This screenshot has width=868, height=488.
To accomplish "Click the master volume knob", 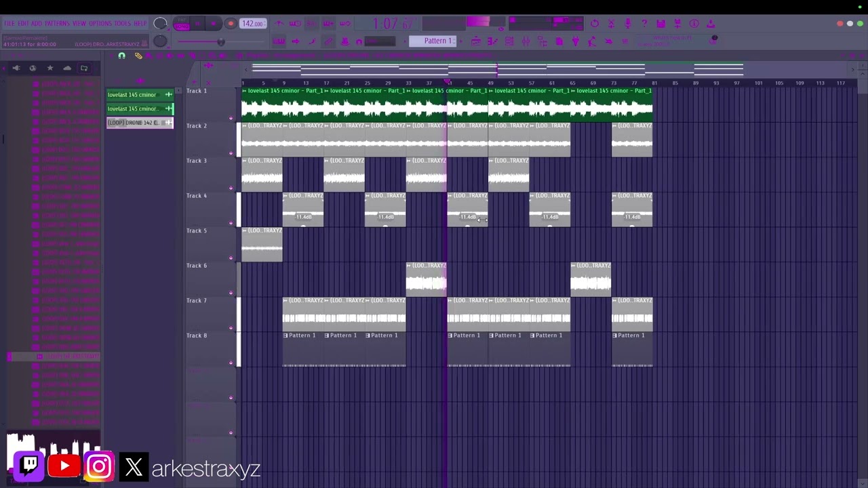I will (x=159, y=23).
